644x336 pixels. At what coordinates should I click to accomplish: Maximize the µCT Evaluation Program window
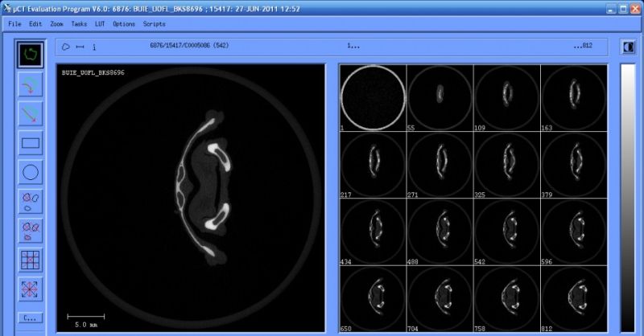coord(623,9)
